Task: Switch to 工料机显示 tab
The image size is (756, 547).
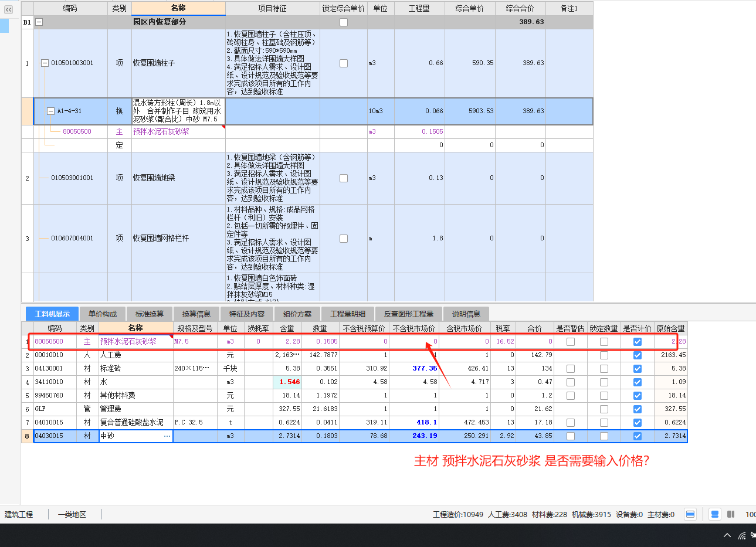Action: [x=52, y=314]
